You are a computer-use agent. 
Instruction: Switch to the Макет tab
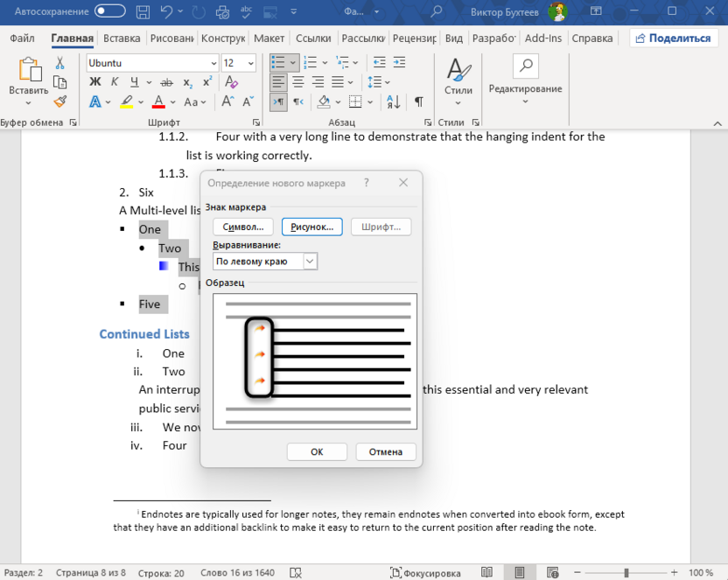269,38
